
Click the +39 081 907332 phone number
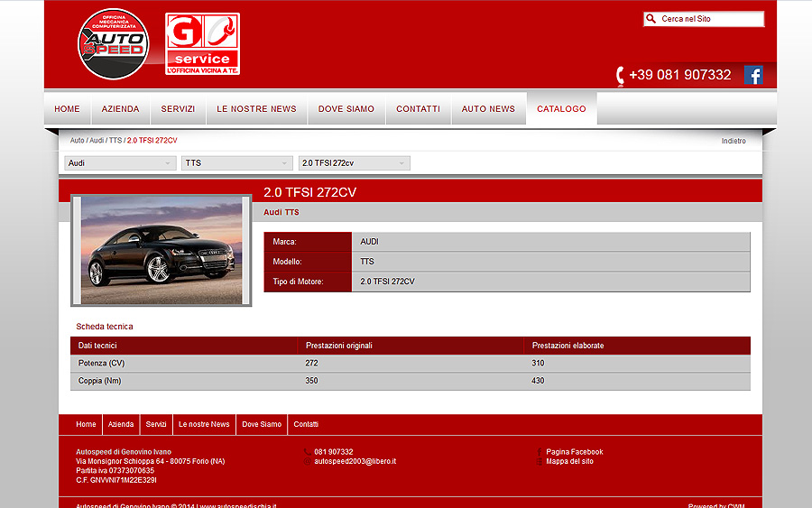(680, 75)
